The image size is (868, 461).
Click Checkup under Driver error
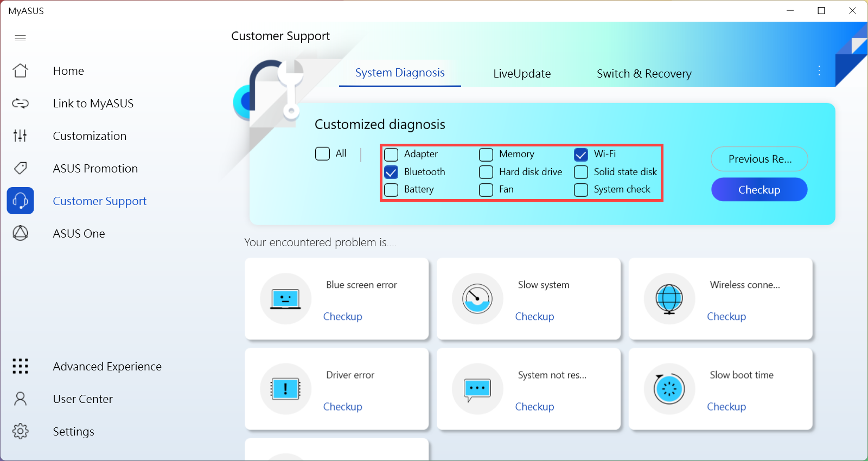click(343, 406)
